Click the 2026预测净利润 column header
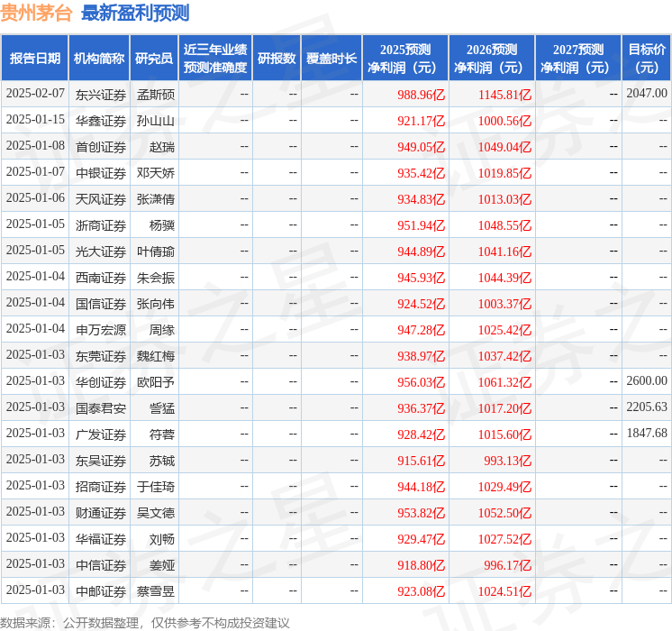The width and height of the screenshot is (672, 631). (492, 59)
